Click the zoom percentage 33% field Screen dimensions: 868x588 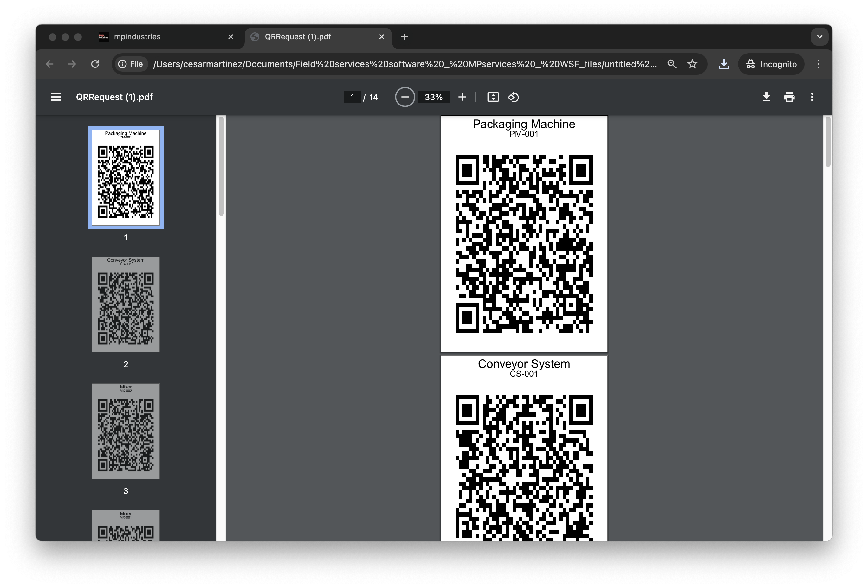click(433, 97)
